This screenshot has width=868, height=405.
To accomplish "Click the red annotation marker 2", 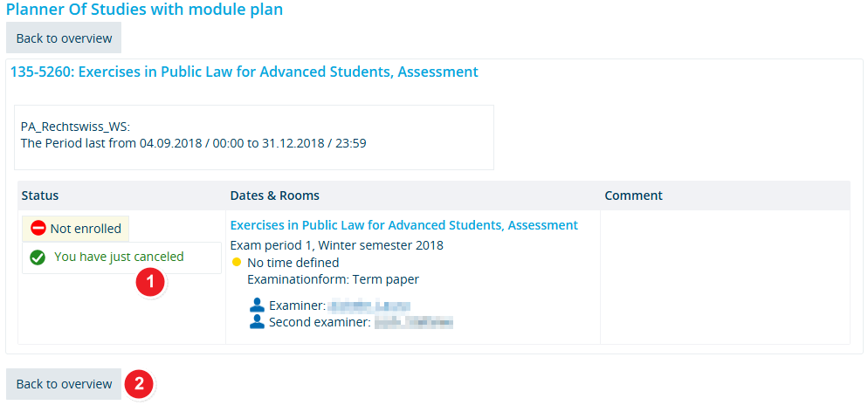I will [x=138, y=383].
